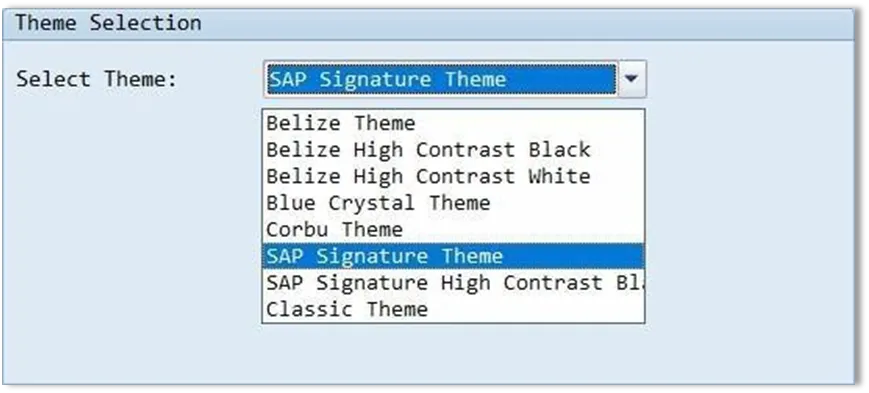Switch to the Corbu look
869x393 pixels.
click(453, 229)
